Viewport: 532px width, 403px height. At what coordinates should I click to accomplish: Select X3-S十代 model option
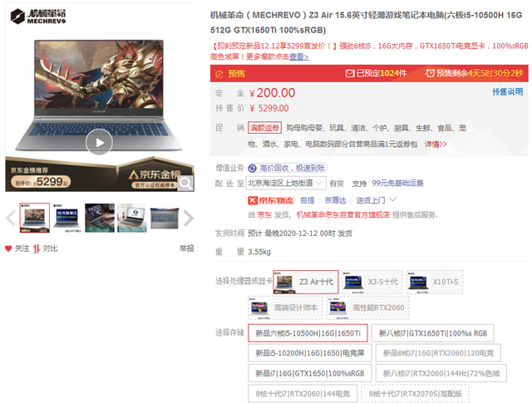click(372, 282)
